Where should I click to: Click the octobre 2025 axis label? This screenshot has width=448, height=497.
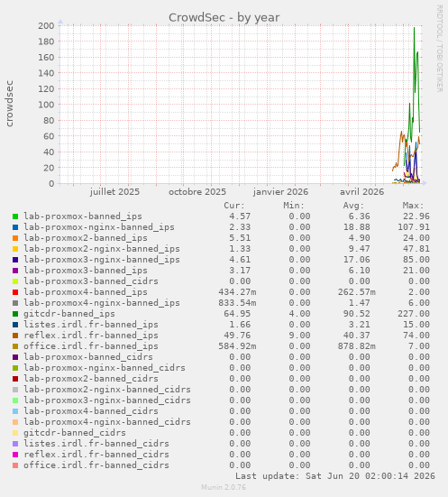pos(197,192)
